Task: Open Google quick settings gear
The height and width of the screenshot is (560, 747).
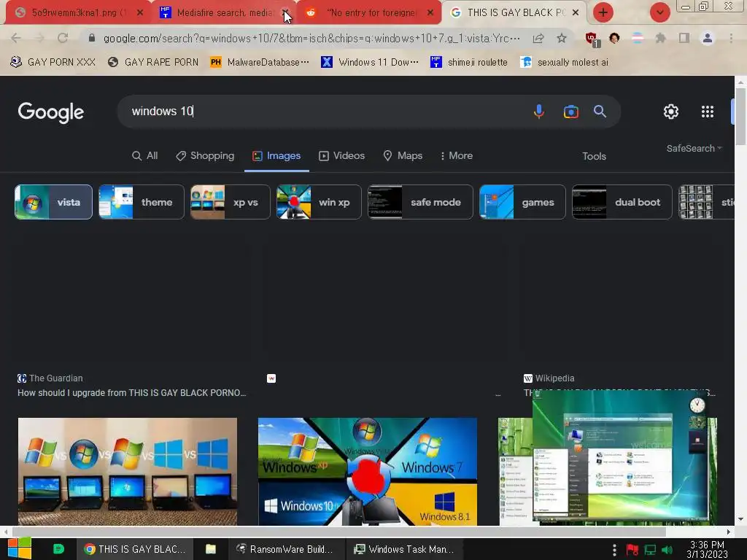Action: [x=671, y=112]
